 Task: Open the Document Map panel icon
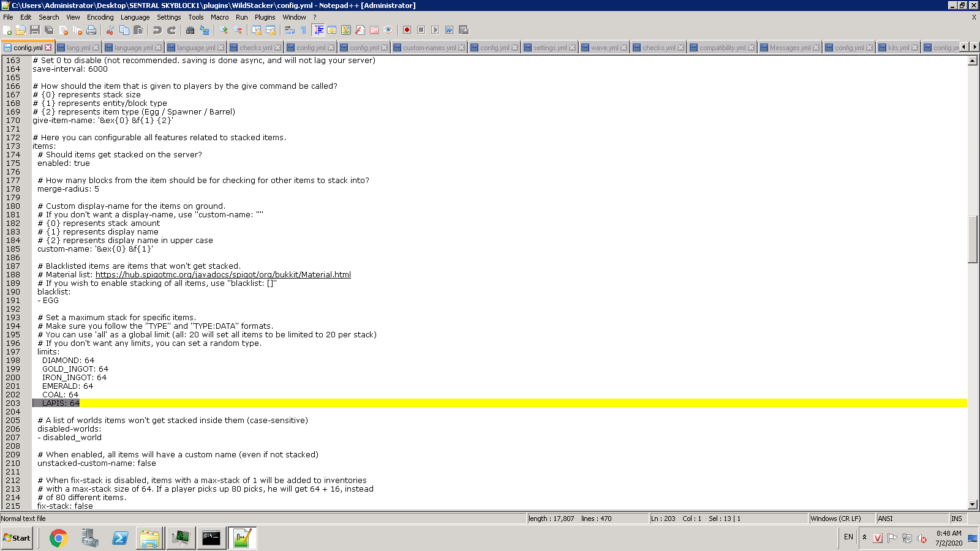pos(346,30)
